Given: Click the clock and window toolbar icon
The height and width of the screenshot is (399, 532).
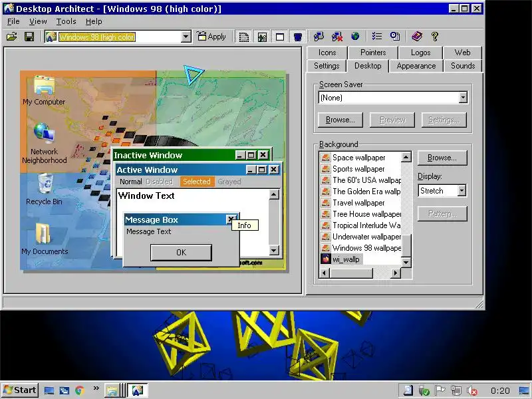Looking at the screenshot, I should click(395, 37).
